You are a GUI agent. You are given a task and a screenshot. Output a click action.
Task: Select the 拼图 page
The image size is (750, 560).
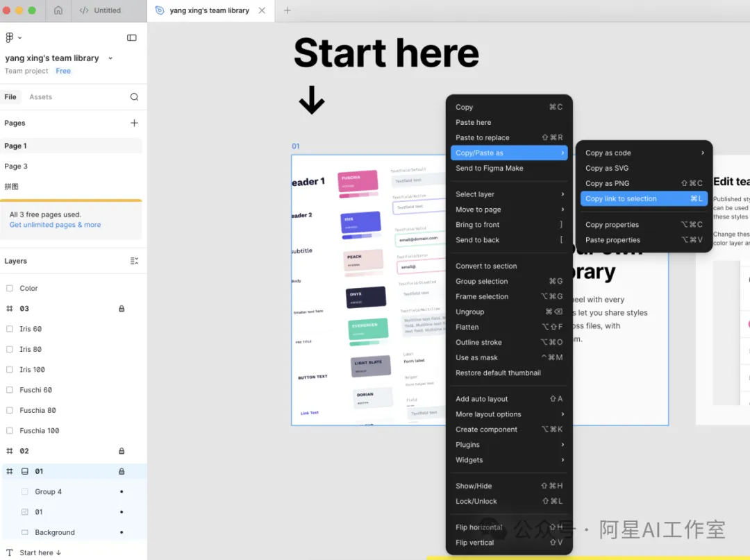point(72,187)
